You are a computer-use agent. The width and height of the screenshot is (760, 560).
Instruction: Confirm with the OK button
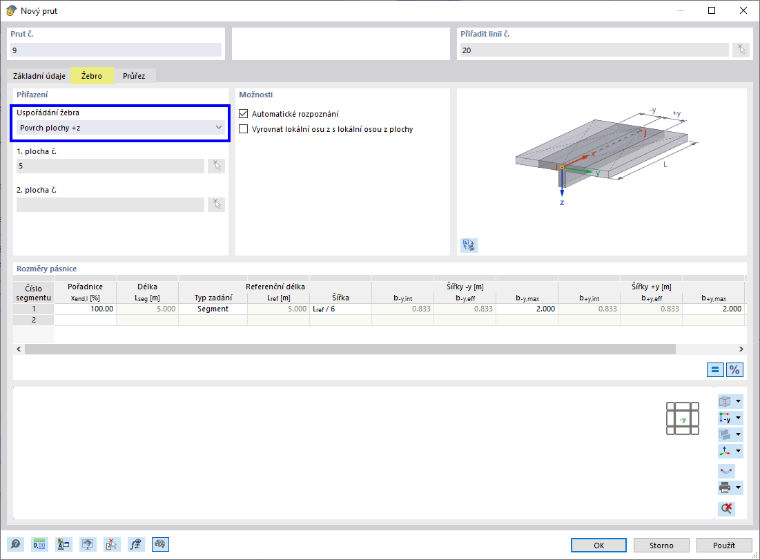point(599,545)
